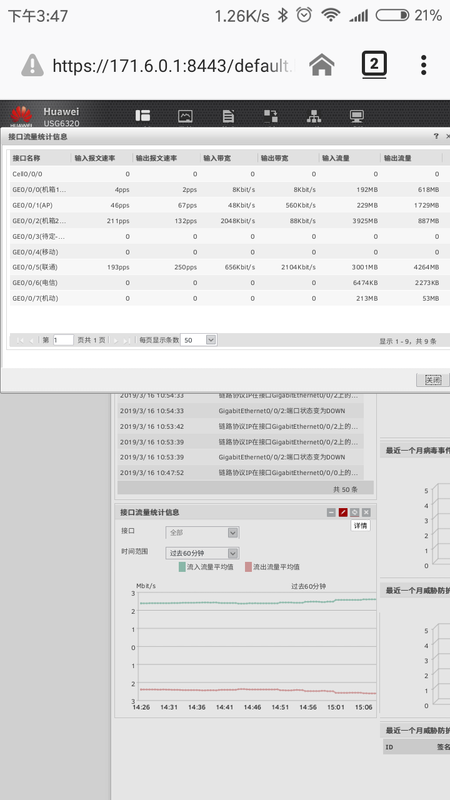Open the browser three-dot overflow menu
Viewport: 450px width, 800px height.
click(423, 65)
